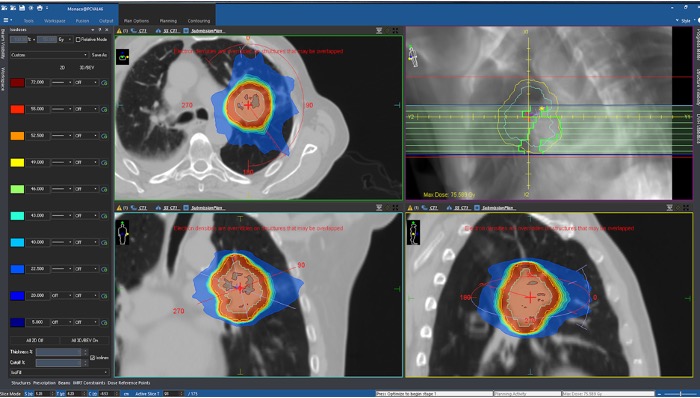Image resolution: width=700 pixels, height=398 pixels.
Task: Open the Planning ribbon tab
Action: (x=168, y=21)
